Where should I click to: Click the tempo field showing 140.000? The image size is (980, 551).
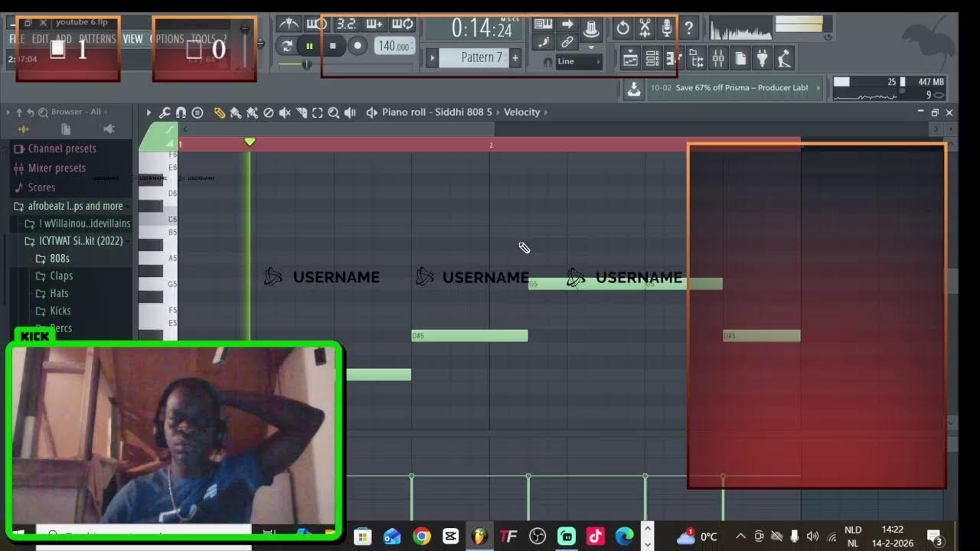(395, 46)
